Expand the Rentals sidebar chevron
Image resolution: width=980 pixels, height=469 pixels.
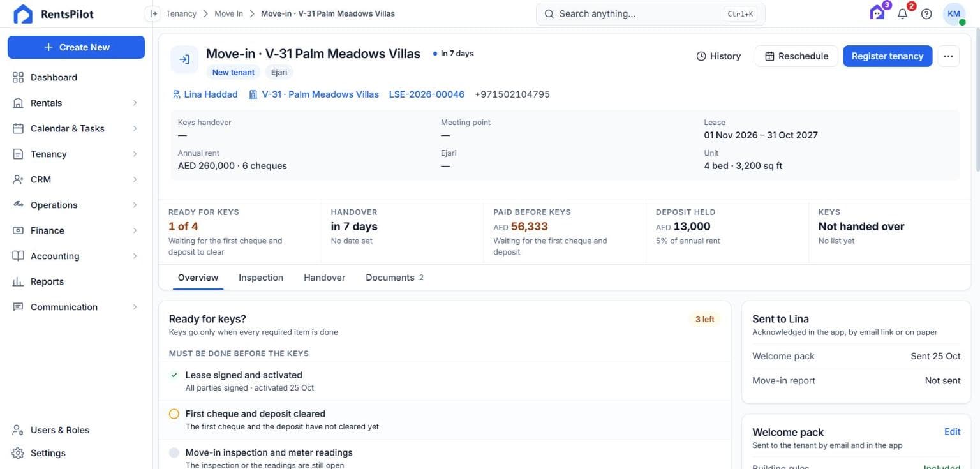coord(135,103)
